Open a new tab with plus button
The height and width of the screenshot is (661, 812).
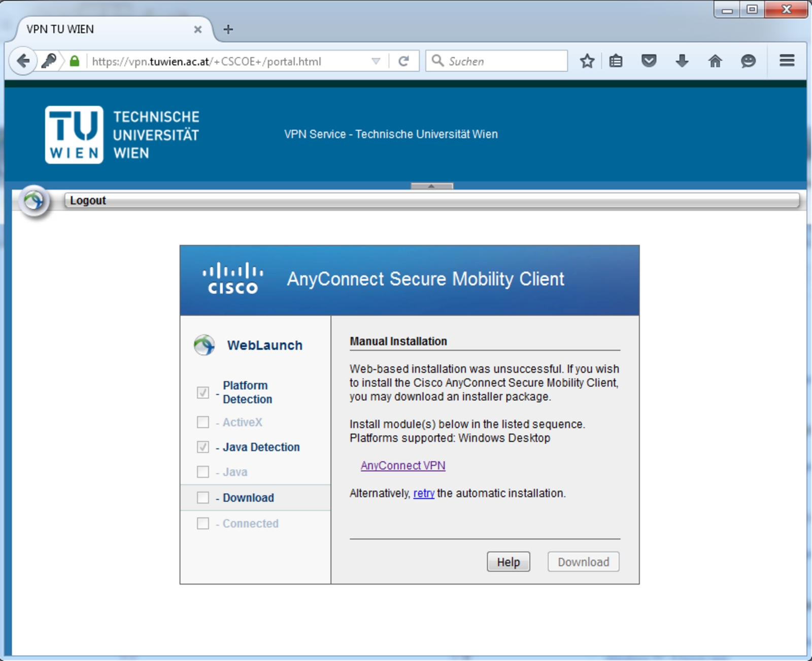[228, 29]
